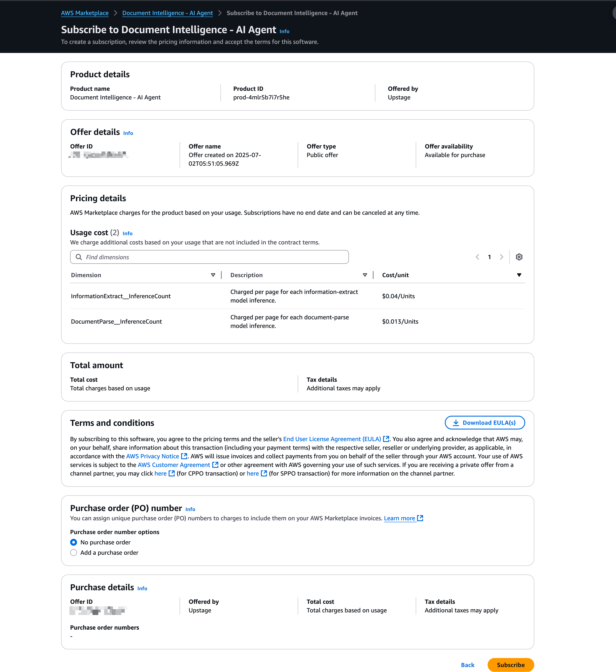Image resolution: width=616 pixels, height=672 pixels.
Task: Sort by the Description column arrow
Action: click(x=365, y=275)
